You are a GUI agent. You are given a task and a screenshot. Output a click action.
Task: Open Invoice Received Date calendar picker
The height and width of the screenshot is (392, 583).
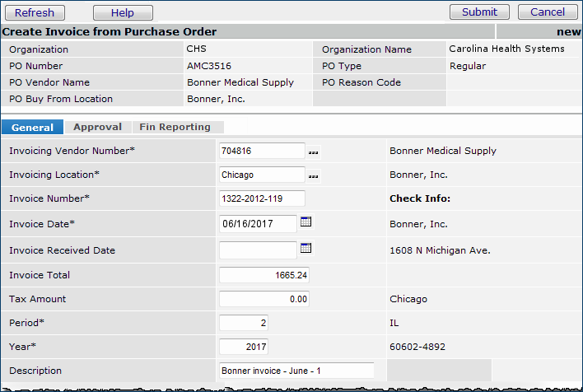click(306, 248)
